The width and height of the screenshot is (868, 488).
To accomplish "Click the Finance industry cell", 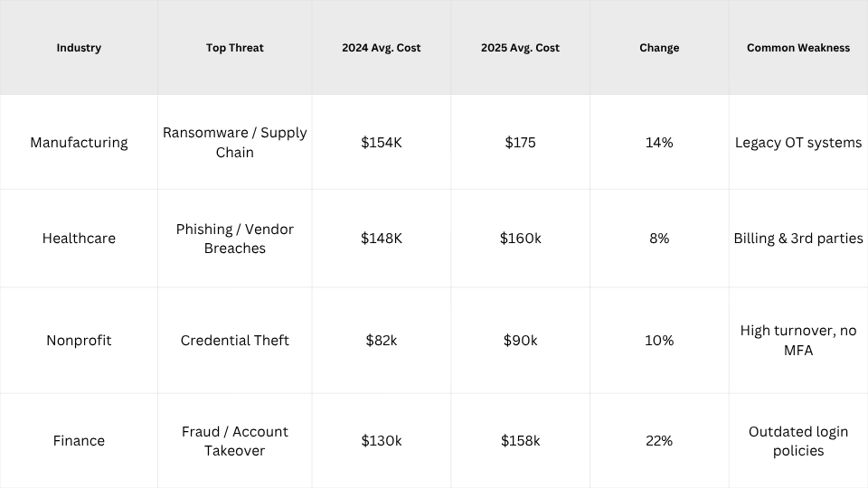I will [79, 441].
